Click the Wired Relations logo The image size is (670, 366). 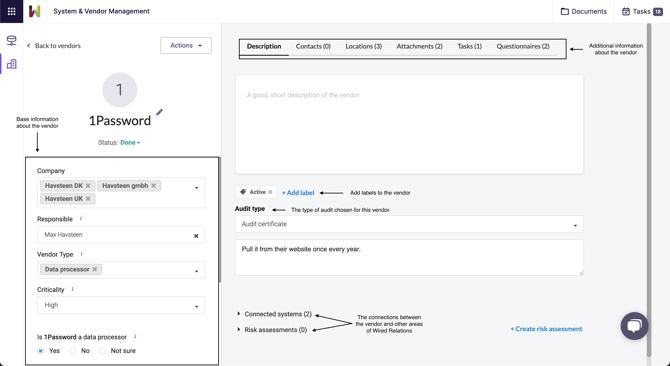(35, 12)
